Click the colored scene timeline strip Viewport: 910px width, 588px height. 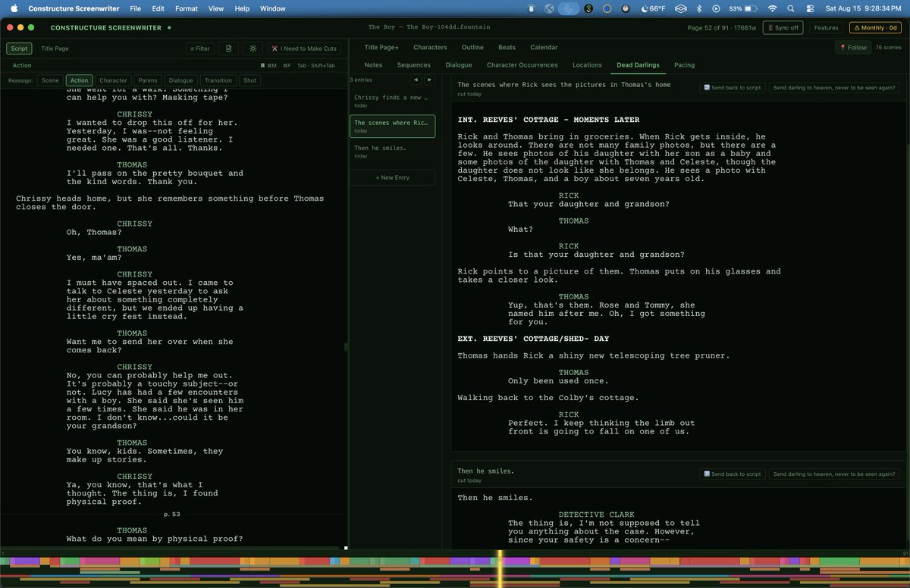click(x=455, y=561)
